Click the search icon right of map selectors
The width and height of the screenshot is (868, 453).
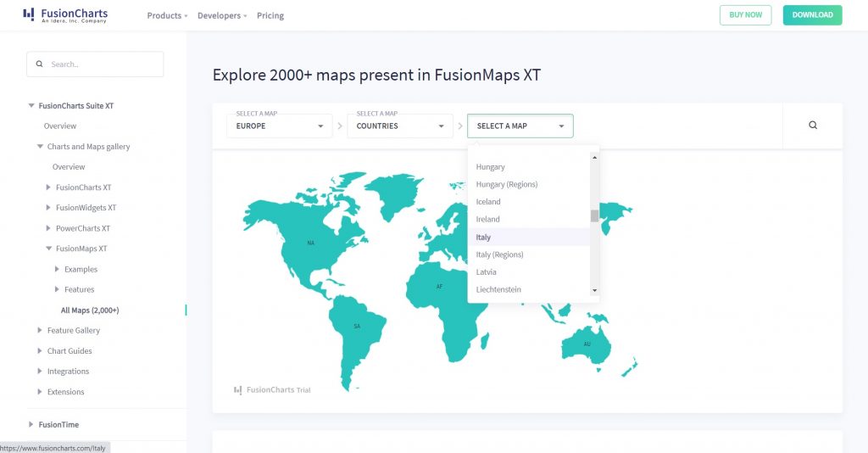(x=813, y=126)
